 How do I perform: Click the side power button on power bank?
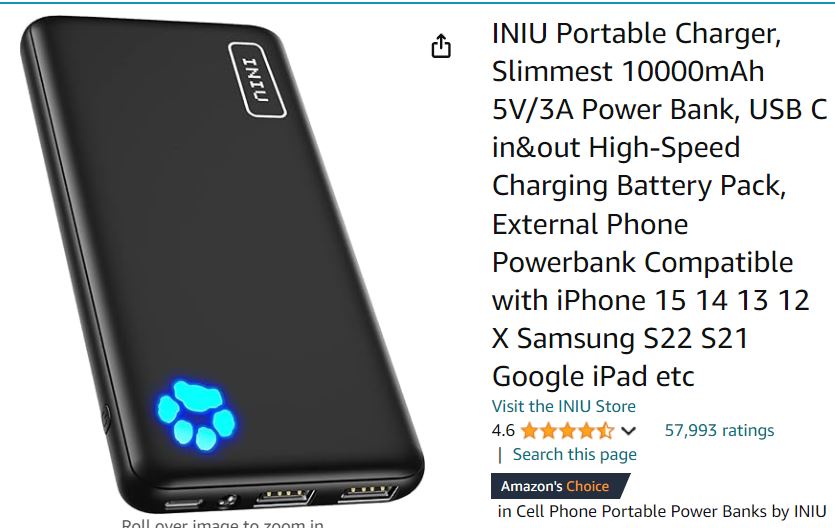coord(106,418)
